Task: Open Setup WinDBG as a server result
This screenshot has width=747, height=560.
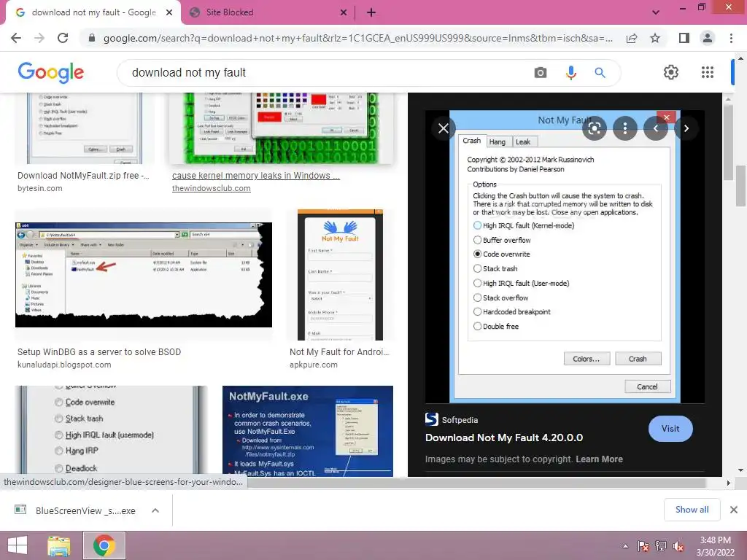Action: click(x=99, y=352)
